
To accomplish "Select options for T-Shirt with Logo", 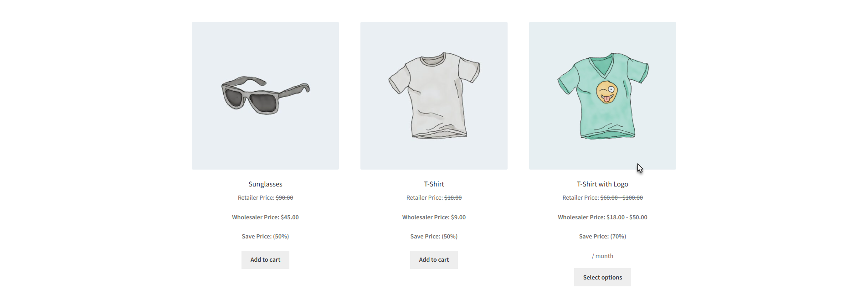I will (x=602, y=277).
